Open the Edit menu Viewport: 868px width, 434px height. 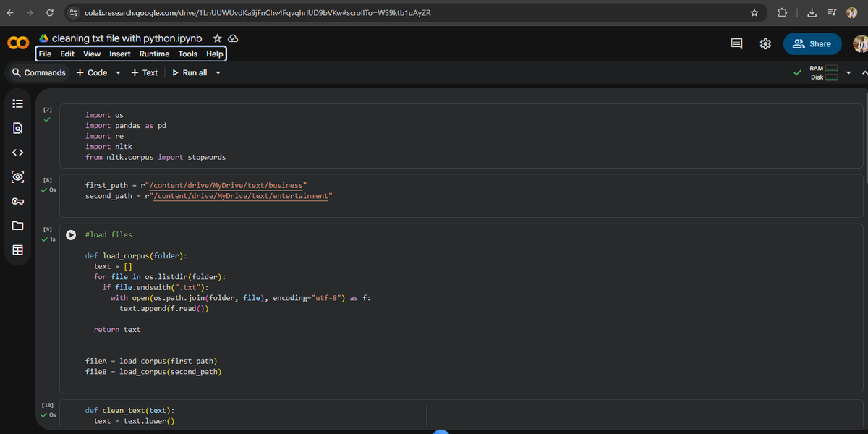[67, 54]
